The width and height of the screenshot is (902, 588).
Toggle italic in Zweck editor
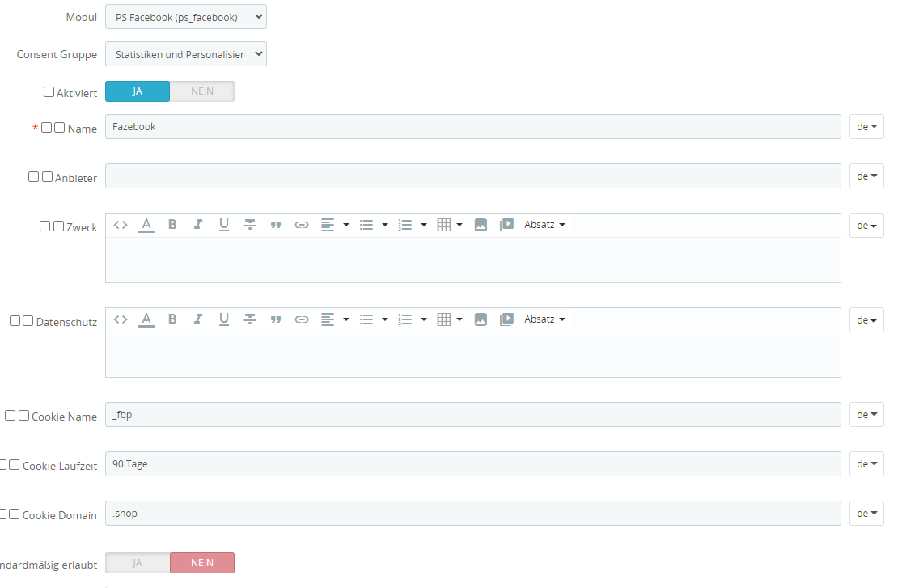click(x=198, y=225)
